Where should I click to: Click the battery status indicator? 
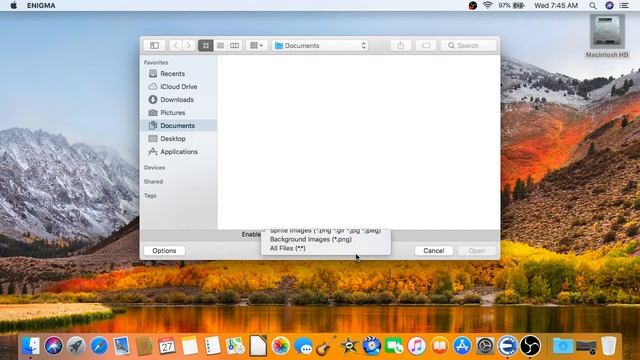511,5
